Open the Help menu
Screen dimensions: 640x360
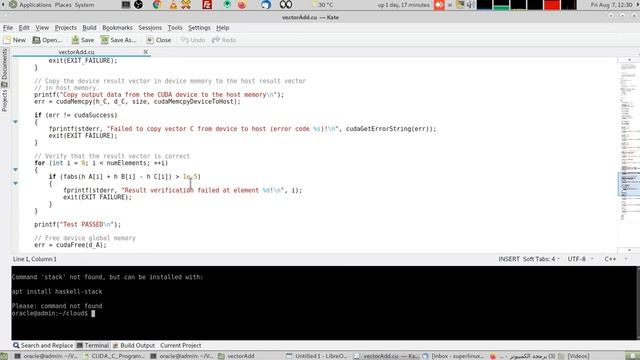(222, 28)
